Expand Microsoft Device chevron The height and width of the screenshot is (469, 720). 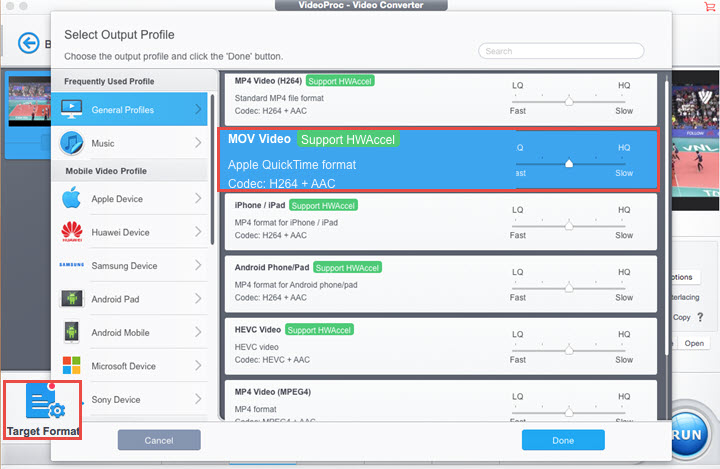tap(198, 365)
